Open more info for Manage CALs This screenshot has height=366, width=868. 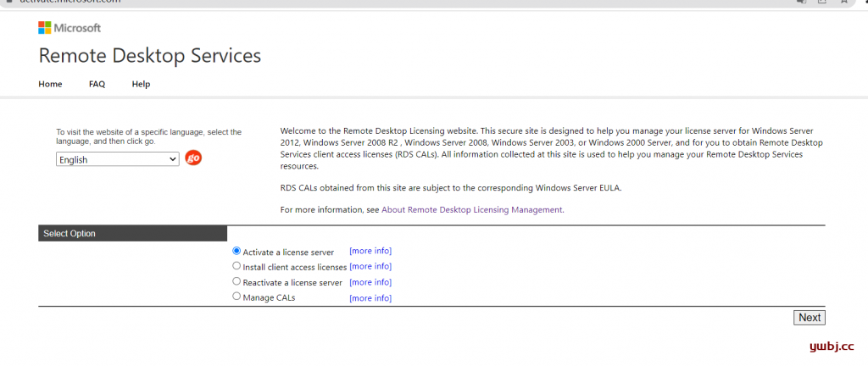370,298
